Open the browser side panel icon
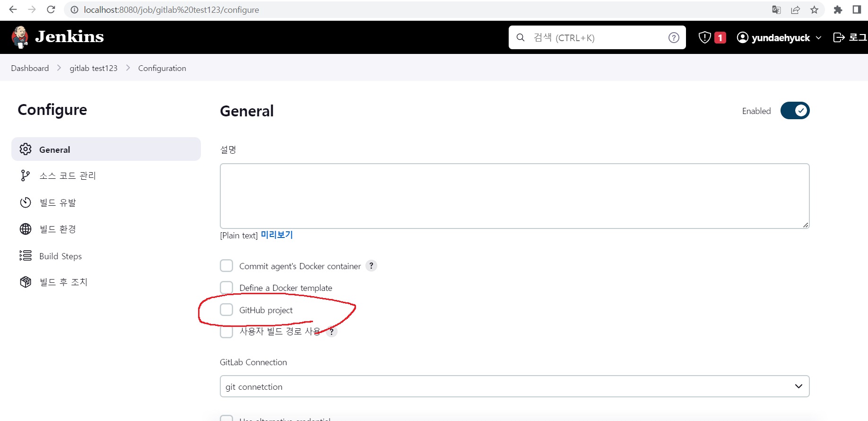 tap(857, 9)
